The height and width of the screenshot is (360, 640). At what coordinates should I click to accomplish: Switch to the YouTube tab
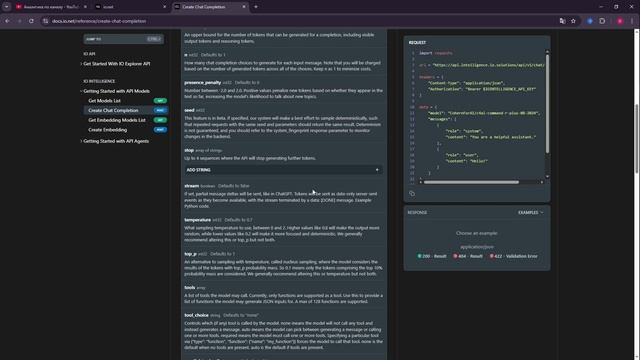tap(51, 7)
